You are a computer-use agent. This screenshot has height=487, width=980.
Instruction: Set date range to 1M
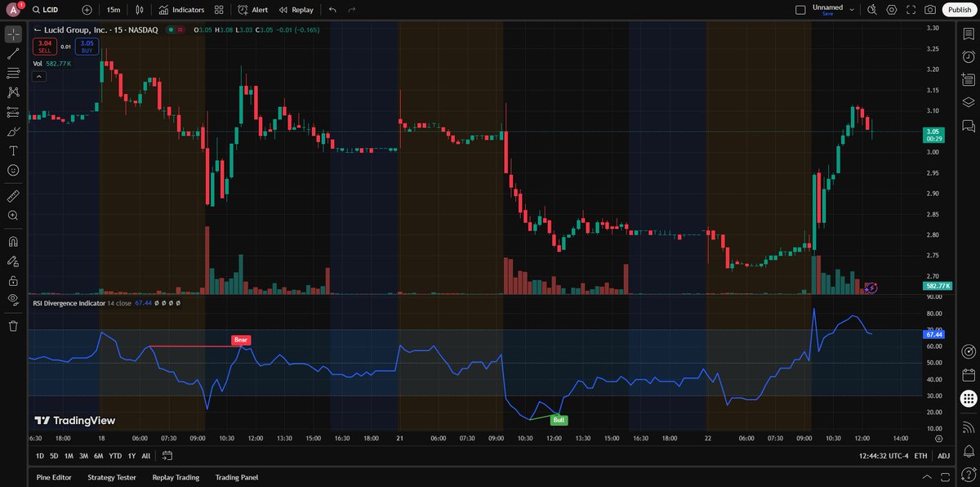69,455
